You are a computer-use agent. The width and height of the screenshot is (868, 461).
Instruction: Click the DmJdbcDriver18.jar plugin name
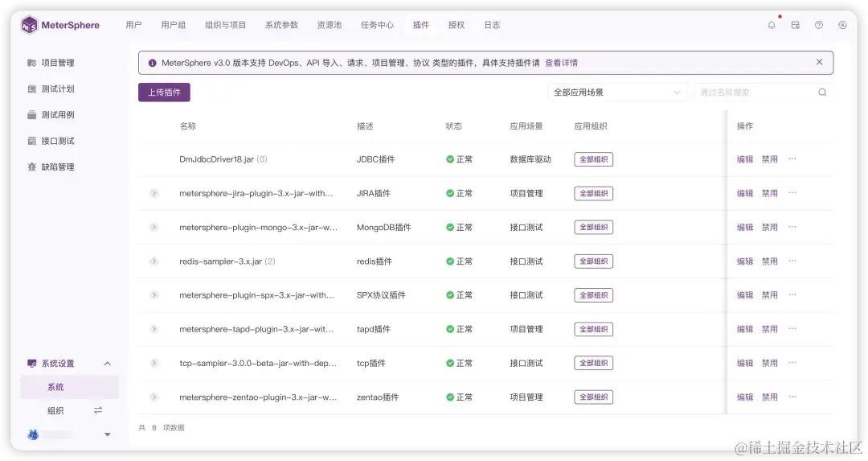point(216,159)
